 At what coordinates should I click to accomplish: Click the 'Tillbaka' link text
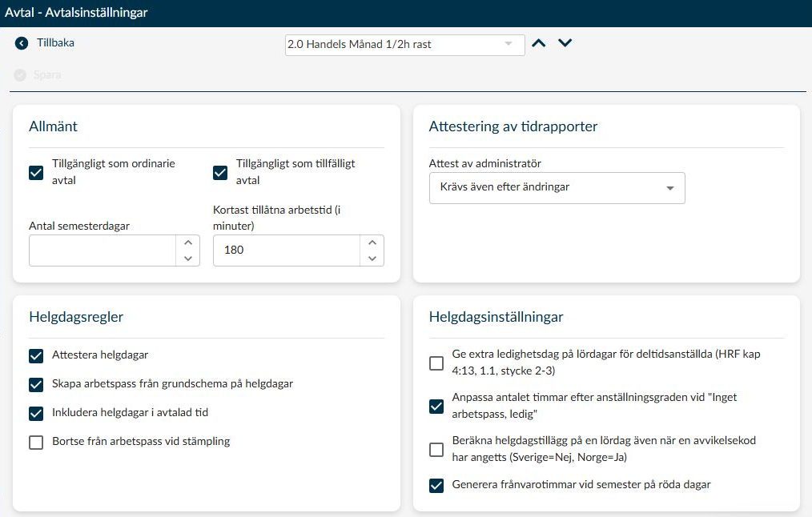[x=55, y=43]
